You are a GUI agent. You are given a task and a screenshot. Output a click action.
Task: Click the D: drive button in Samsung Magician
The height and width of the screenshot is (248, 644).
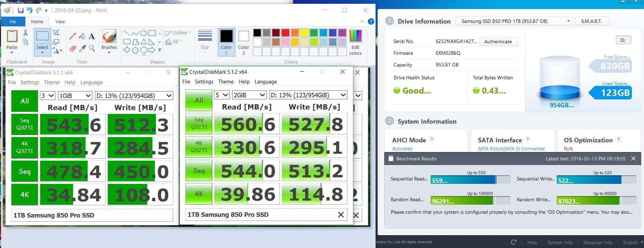pyautogui.click(x=623, y=40)
